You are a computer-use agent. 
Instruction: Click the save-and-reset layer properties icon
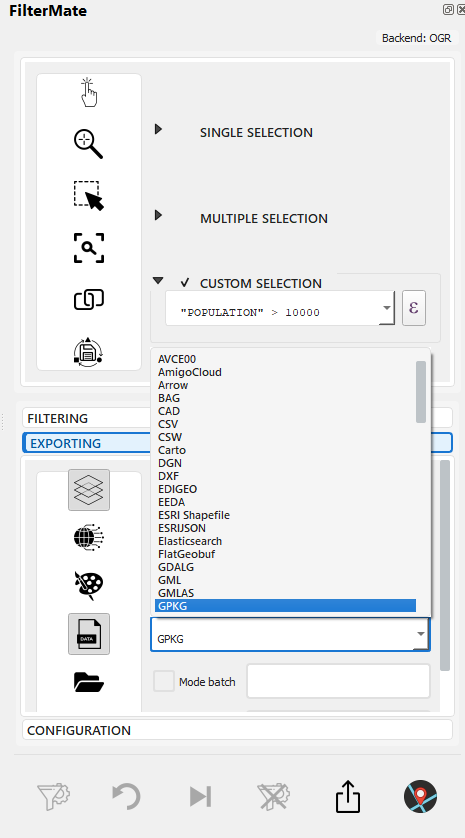point(88,352)
